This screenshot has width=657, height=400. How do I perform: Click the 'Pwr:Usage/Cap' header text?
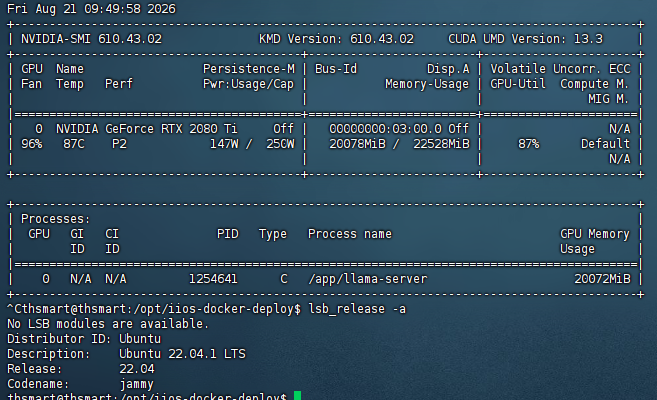tap(248, 84)
